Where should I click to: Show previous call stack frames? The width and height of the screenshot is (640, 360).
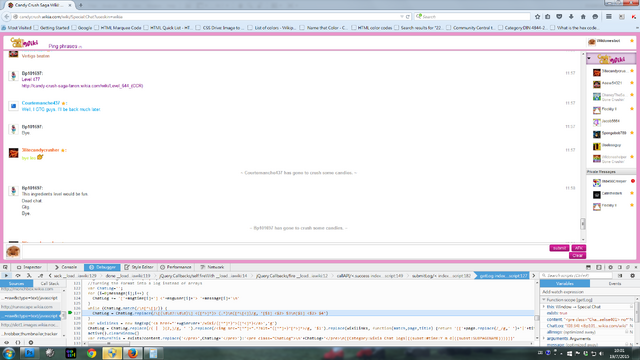point(50,276)
